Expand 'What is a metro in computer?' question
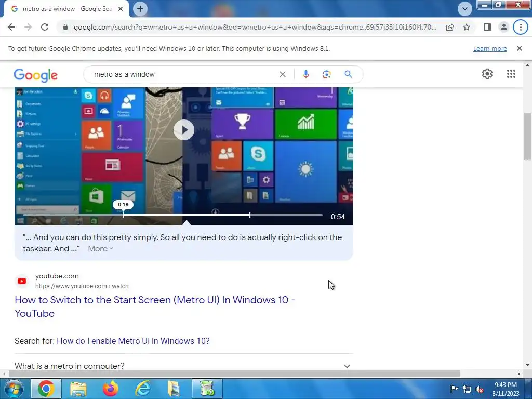Image resolution: width=532 pixels, height=399 pixels. [183, 366]
